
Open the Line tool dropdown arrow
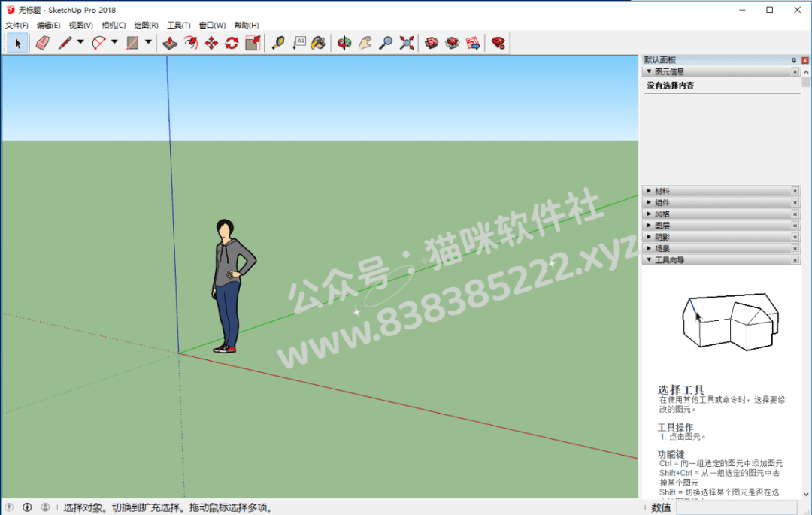click(80, 42)
